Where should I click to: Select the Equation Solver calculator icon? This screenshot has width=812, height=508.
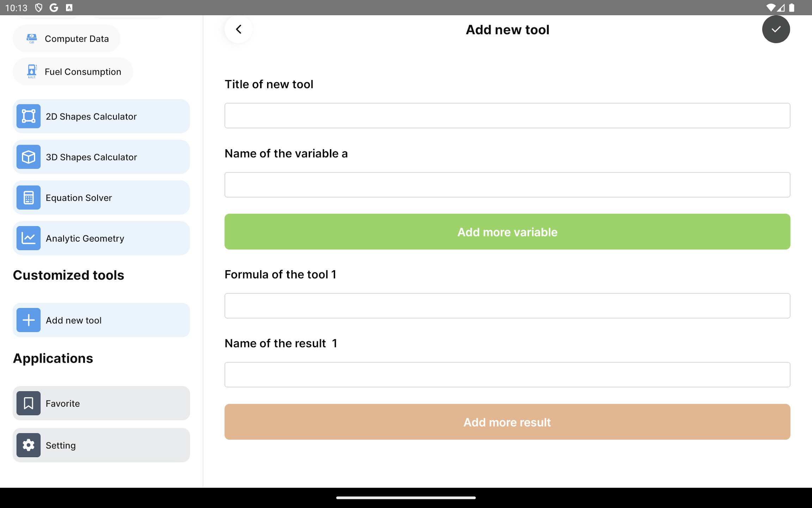pos(29,198)
